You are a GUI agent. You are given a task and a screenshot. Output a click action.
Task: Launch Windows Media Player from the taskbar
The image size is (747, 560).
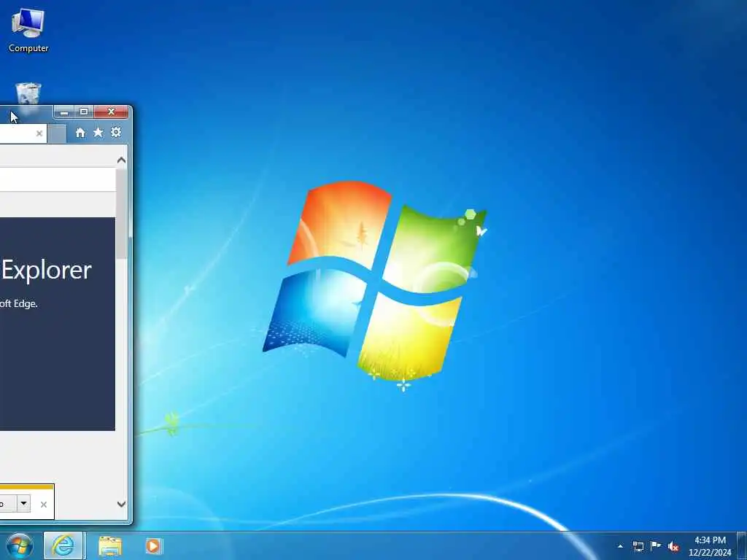point(153,546)
